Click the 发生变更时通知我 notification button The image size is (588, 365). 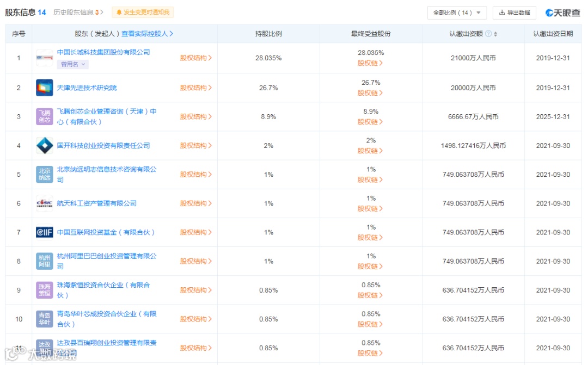pyautogui.click(x=143, y=13)
